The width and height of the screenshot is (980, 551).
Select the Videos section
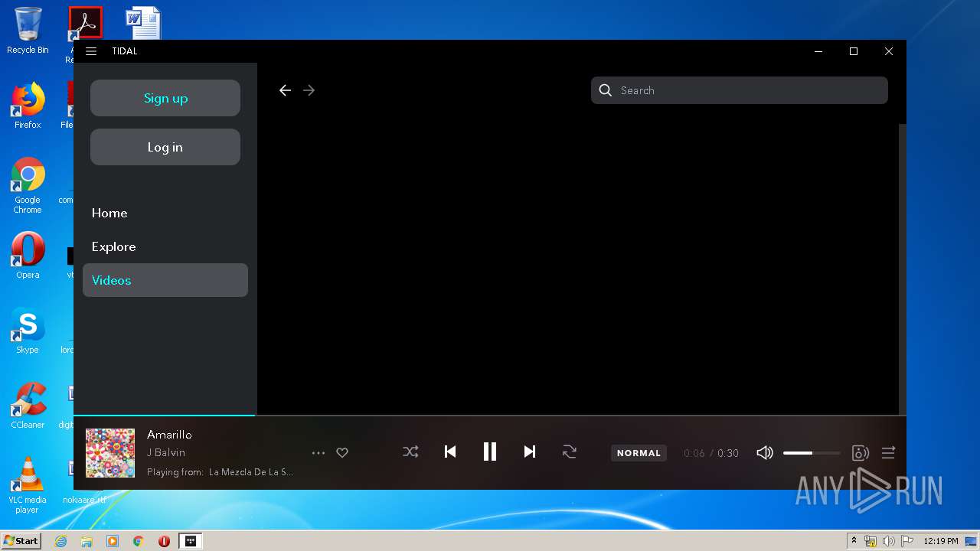coord(165,280)
